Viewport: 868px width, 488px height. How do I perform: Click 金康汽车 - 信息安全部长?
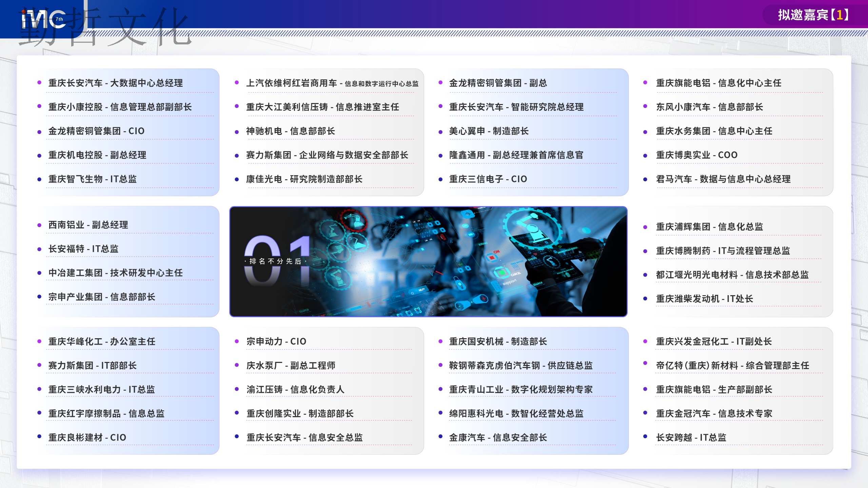click(498, 438)
